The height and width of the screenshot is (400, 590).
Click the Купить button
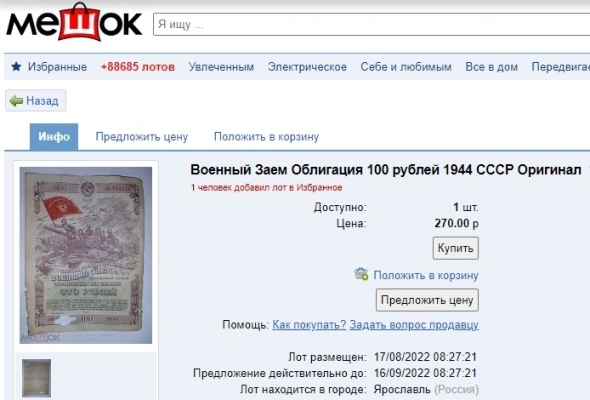point(456,248)
